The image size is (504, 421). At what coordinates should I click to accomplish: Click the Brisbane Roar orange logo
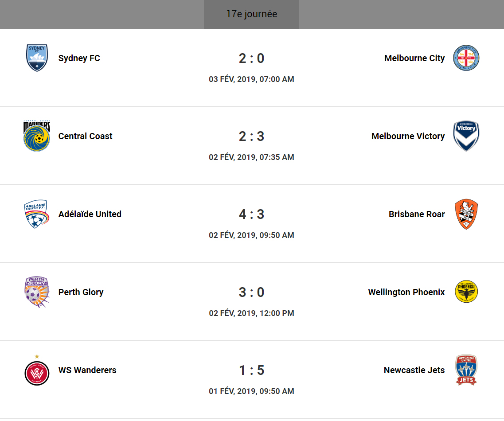(x=466, y=214)
